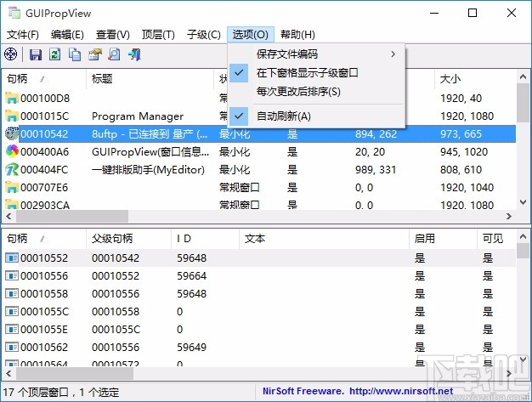The height and width of the screenshot is (402, 532).
Task: Click bottom pane horizontal scrollbar thumb
Action: (x=75, y=373)
